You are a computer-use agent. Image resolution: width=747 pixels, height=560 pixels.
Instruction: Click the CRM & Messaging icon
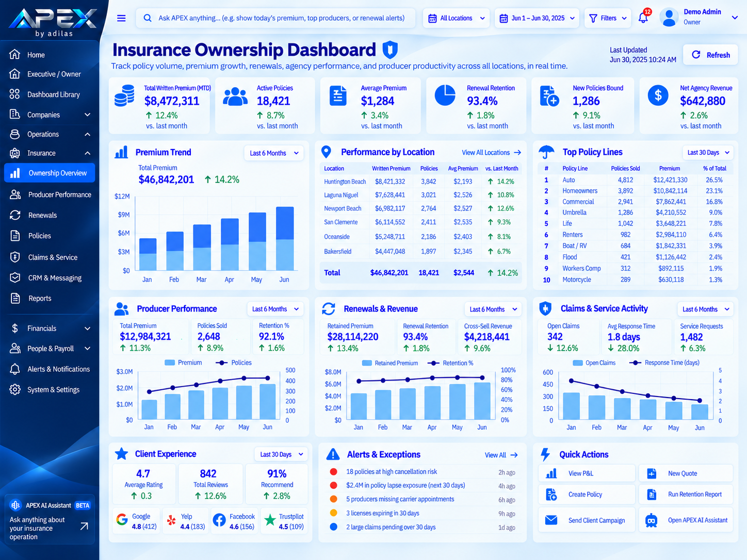coord(15,277)
